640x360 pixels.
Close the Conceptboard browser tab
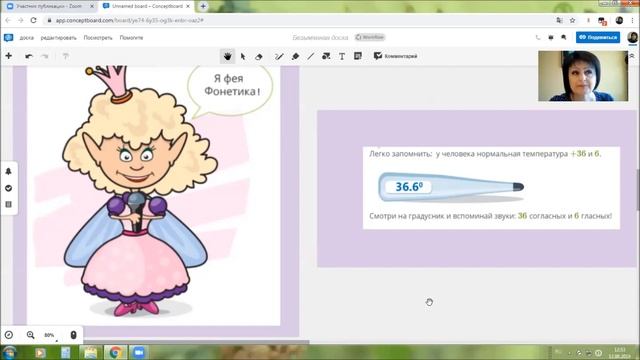[188, 7]
